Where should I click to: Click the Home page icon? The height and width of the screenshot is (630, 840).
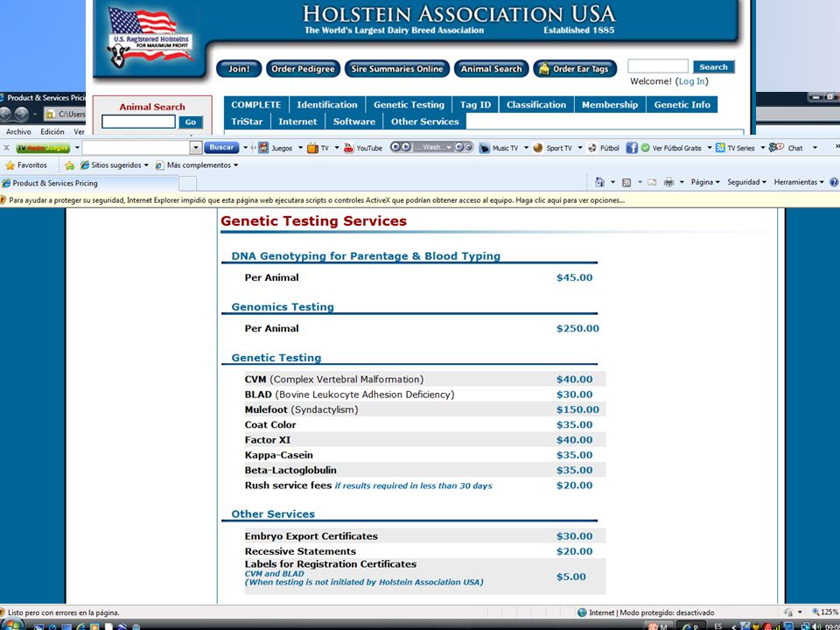599,182
